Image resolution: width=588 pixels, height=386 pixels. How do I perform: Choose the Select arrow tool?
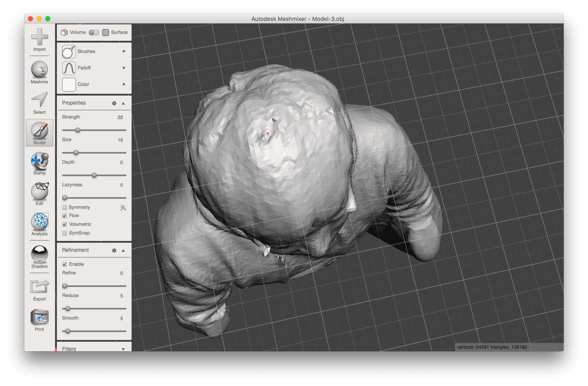[x=39, y=99]
